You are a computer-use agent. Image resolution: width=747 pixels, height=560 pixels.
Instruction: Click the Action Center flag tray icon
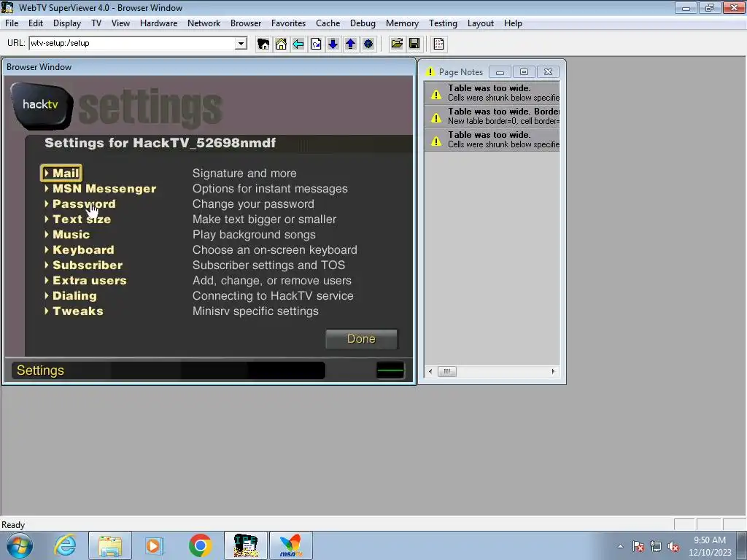pos(638,547)
